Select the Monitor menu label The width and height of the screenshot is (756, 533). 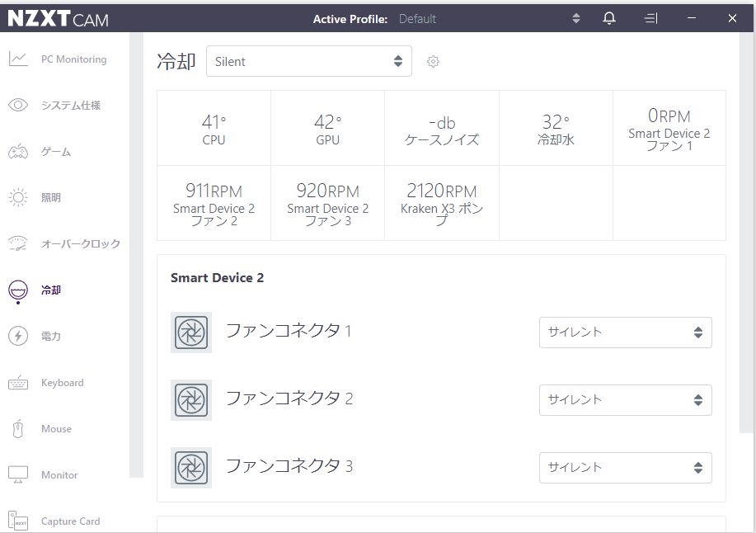[59, 475]
